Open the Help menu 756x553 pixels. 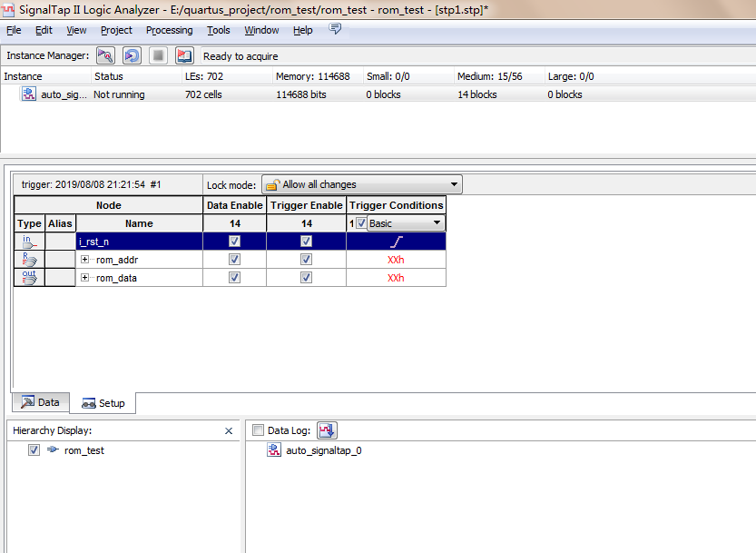point(303,30)
